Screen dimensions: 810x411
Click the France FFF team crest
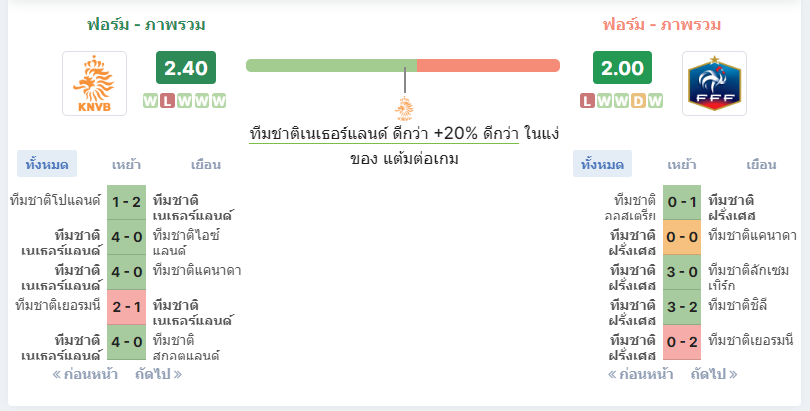pyautogui.click(x=714, y=83)
